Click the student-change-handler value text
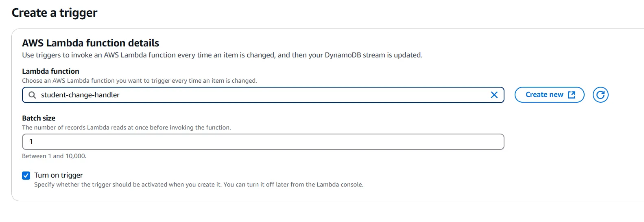The height and width of the screenshot is (222, 644). [80, 95]
